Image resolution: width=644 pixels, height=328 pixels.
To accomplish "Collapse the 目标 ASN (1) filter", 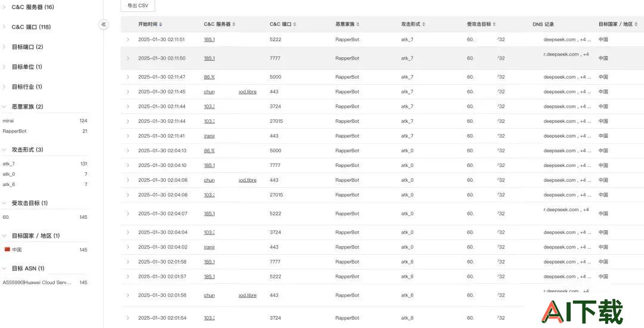I will [x=4, y=268].
